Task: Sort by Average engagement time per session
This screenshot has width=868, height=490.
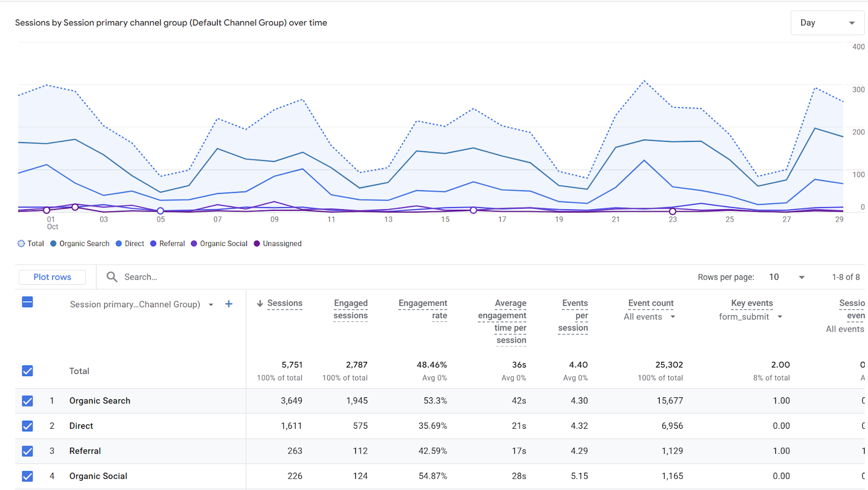Action: click(502, 322)
